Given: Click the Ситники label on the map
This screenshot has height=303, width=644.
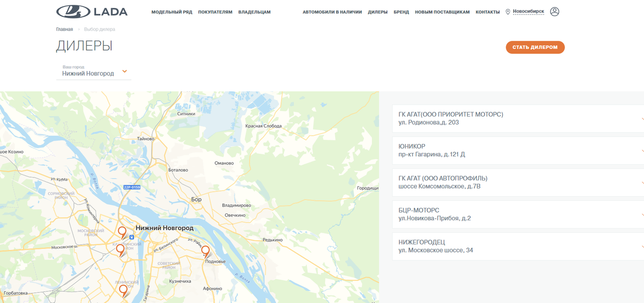Looking at the screenshot, I should (x=186, y=114).
